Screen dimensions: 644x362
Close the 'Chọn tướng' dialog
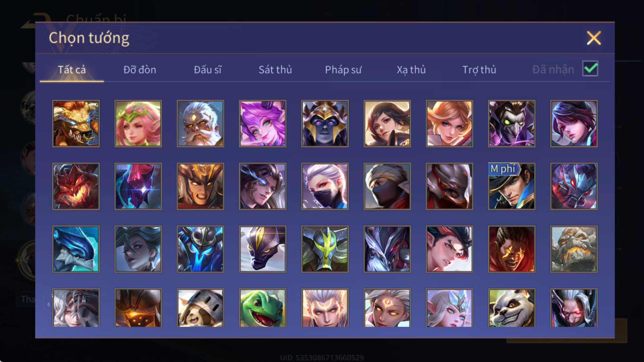(594, 38)
